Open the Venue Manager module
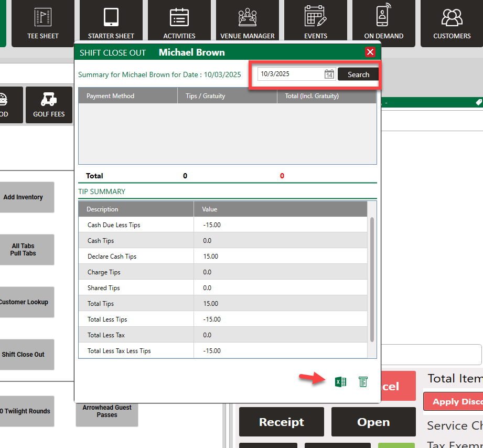 coord(247,23)
